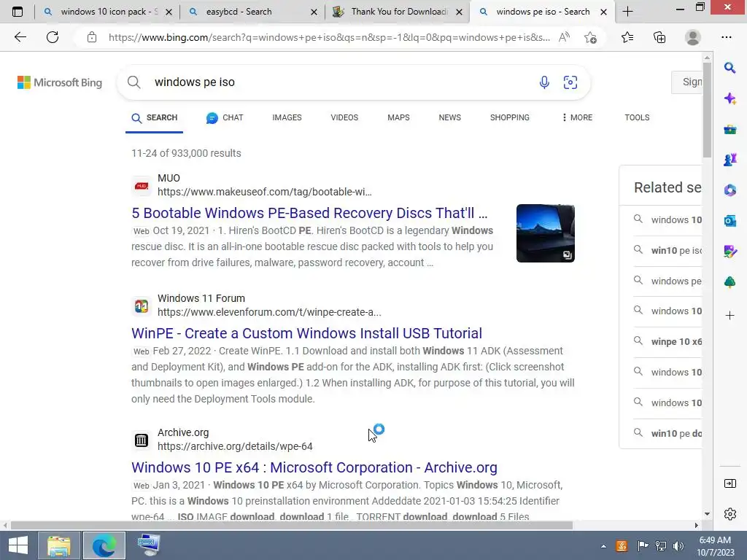The width and height of the screenshot is (747, 560).
Task: Open the tab actions menu icon
Action: pos(18,12)
